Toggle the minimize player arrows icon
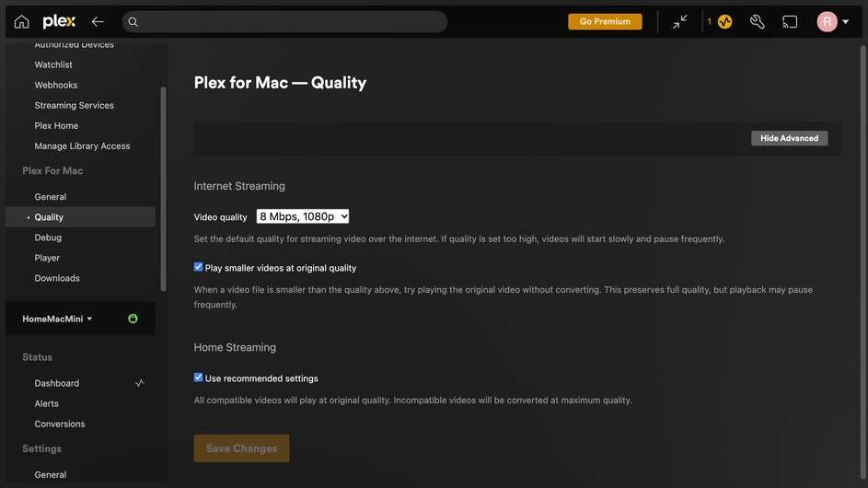The width and height of the screenshot is (868, 488). click(x=680, y=21)
